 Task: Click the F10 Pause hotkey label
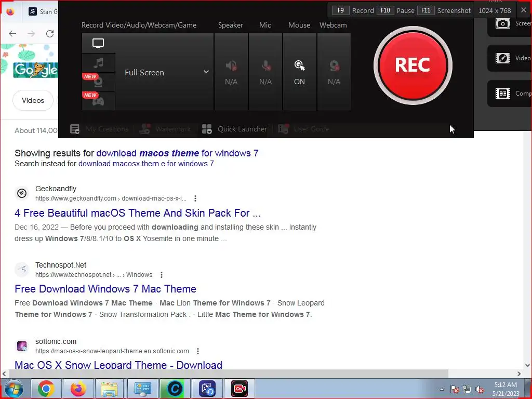click(395, 10)
